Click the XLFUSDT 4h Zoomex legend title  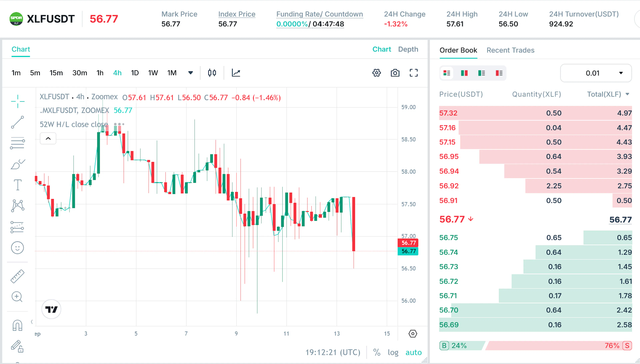pyautogui.click(x=78, y=97)
